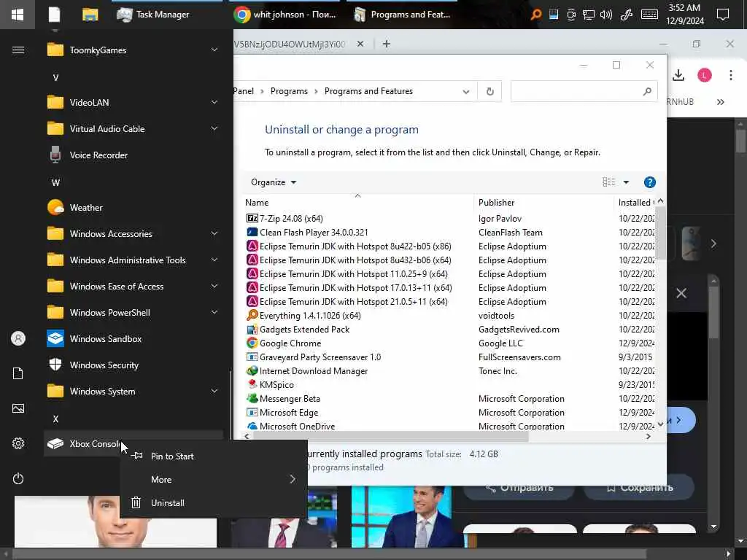Screen dimensions: 747x560
Task: Jump to letter W section header
Action: tap(55, 182)
